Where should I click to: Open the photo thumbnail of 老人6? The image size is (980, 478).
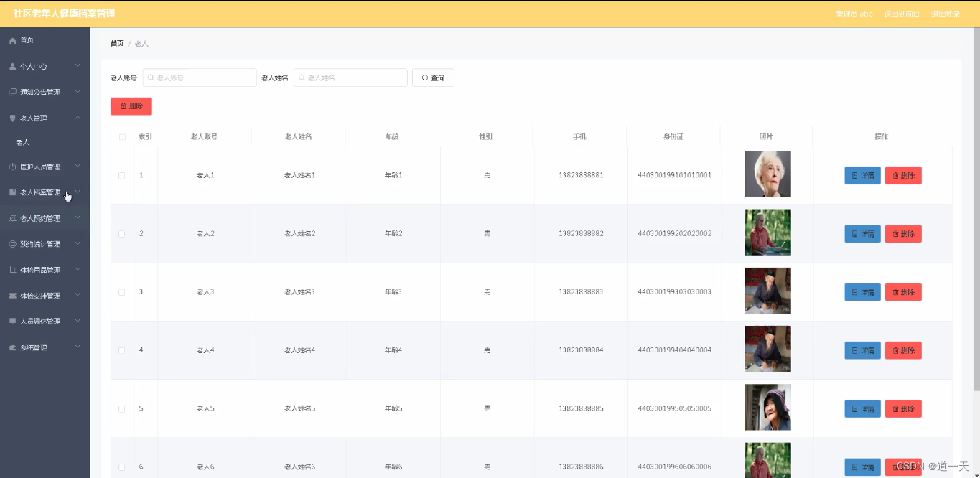[x=767, y=460]
